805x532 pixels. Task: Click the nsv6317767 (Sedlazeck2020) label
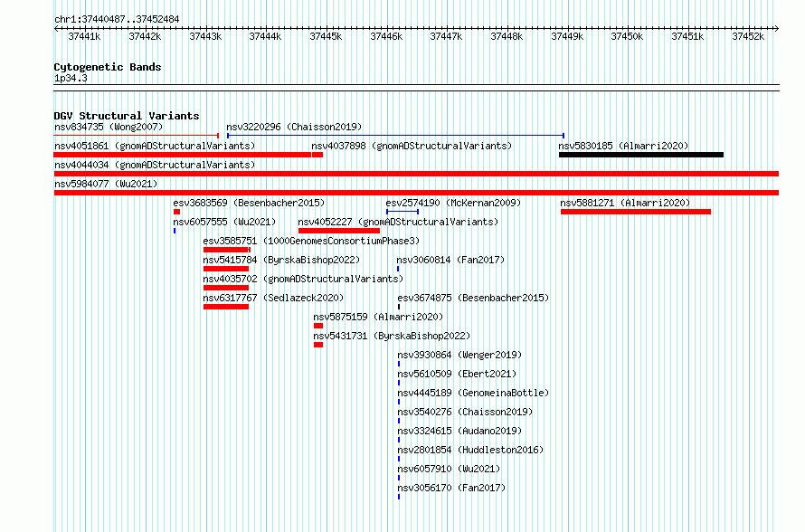click(273, 298)
